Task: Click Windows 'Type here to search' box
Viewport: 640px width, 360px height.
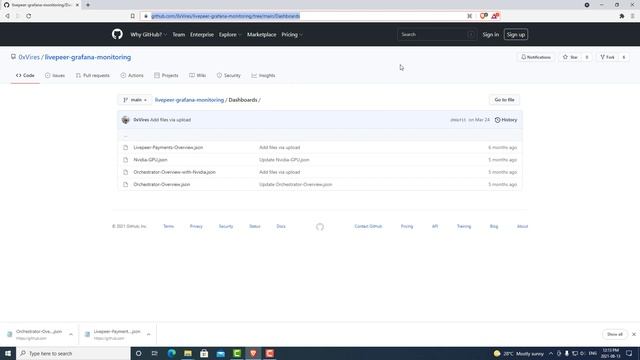Action: 73,353
